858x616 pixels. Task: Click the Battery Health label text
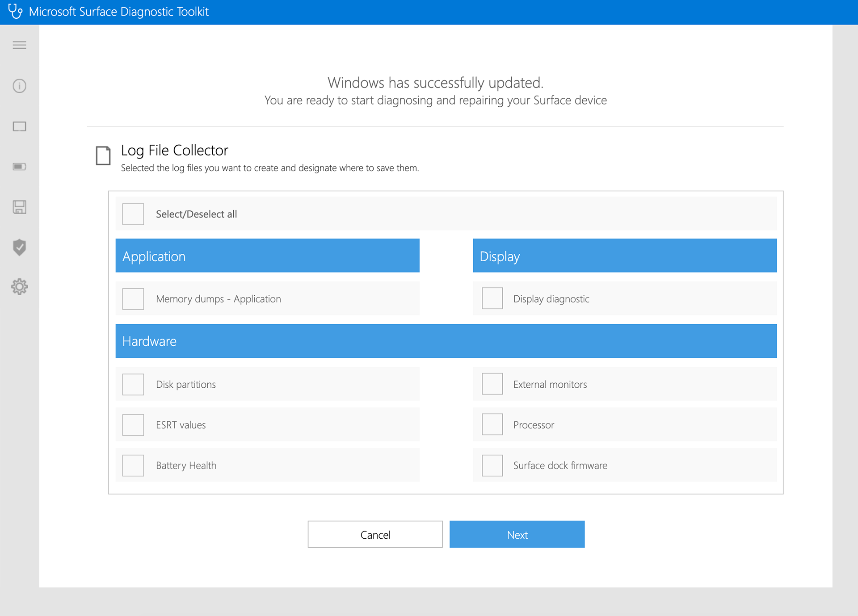[x=186, y=466]
